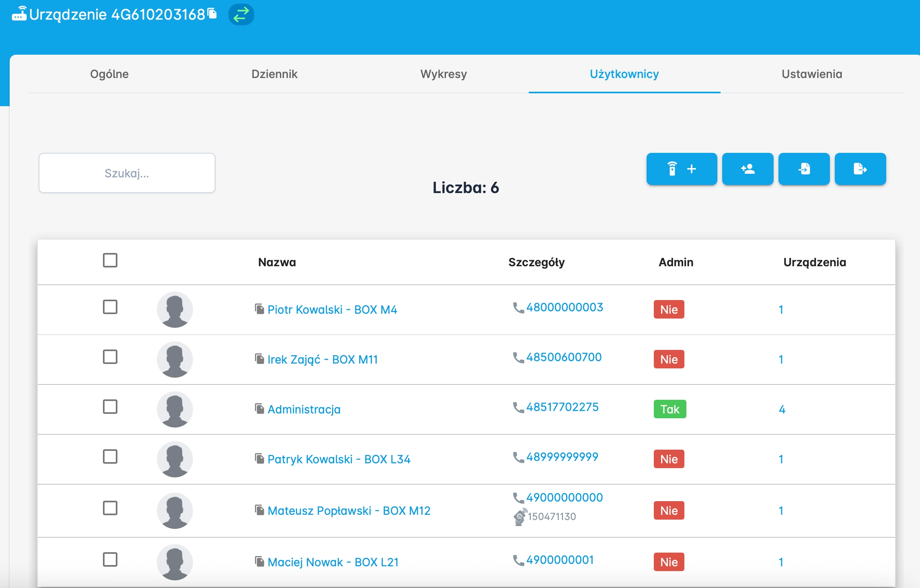
Task: Click the add user icon button
Action: point(747,169)
